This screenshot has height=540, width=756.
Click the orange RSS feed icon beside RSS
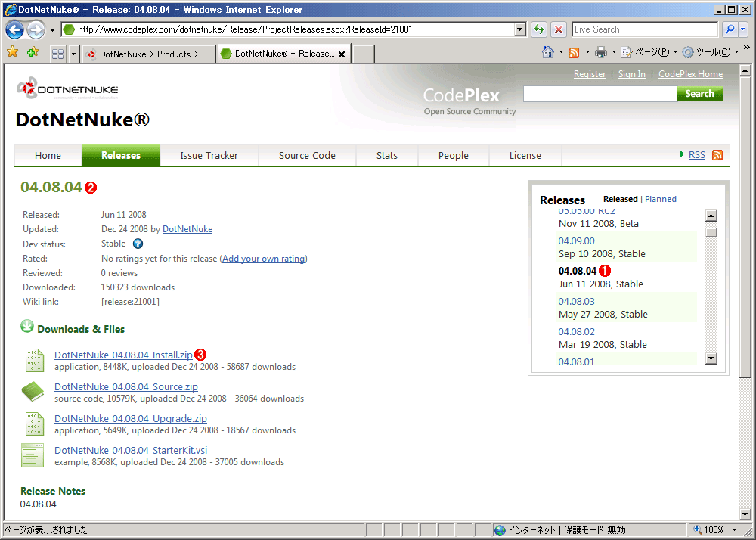[x=717, y=155]
